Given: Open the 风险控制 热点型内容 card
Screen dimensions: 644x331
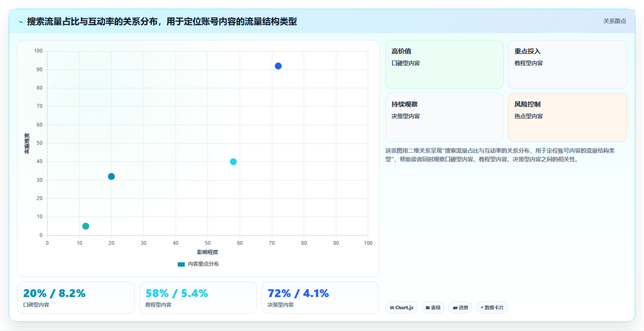Looking at the screenshot, I should [x=567, y=117].
